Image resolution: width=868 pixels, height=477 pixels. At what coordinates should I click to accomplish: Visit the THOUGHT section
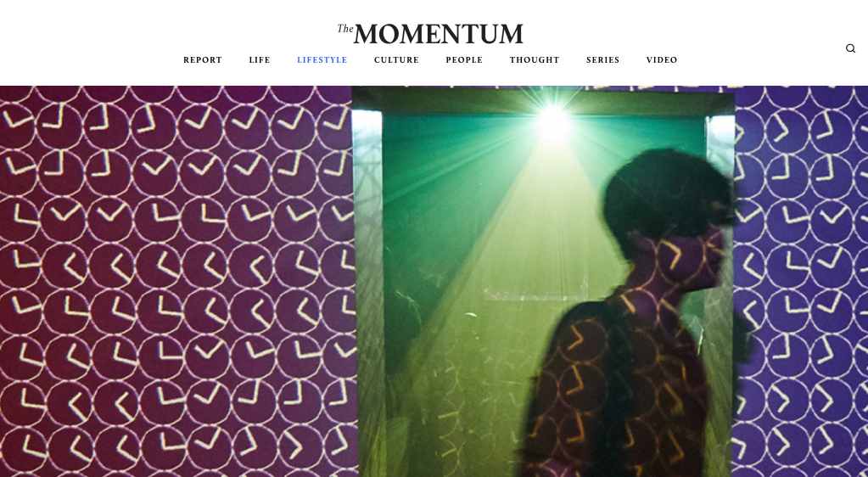pyautogui.click(x=535, y=59)
